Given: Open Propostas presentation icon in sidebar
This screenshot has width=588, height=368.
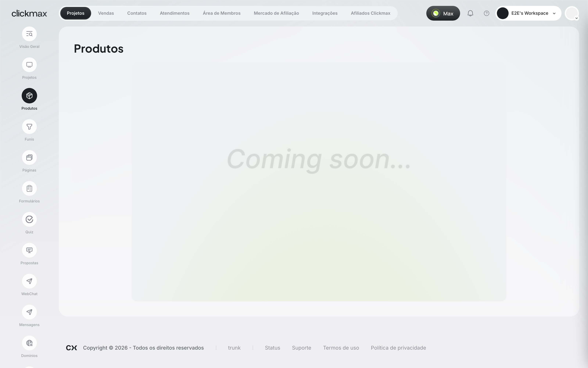Looking at the screenshot, I should pos(29,250).
